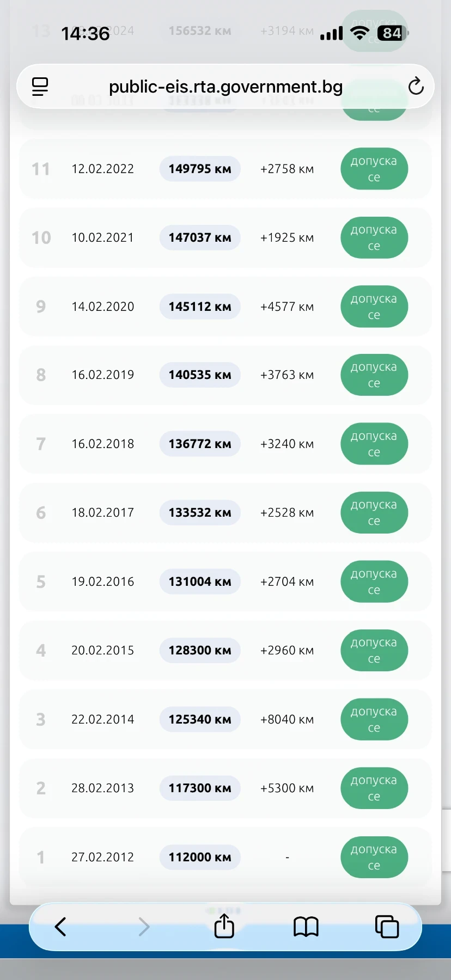
Task: Tap the green status badge for 27.02.2012
Action: pos(374,857)
